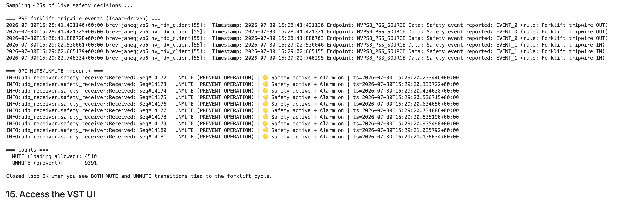Click the yellow status dot for Seq#14174

(266, 91)
